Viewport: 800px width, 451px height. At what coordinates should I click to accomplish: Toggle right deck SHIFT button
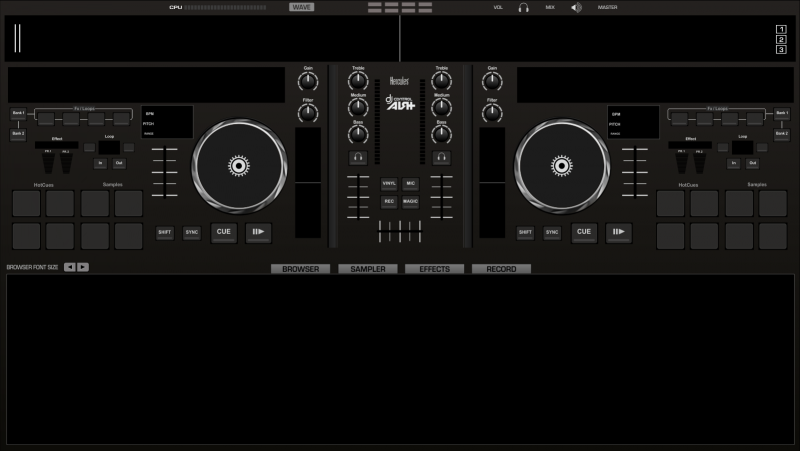click(x=525, y=233)
